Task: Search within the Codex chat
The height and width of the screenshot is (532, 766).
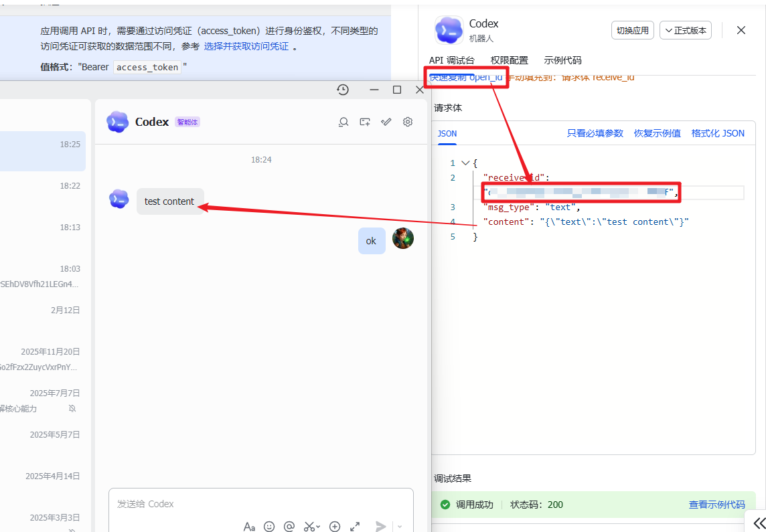Action: pyautogui.click(x=343, y=122)
